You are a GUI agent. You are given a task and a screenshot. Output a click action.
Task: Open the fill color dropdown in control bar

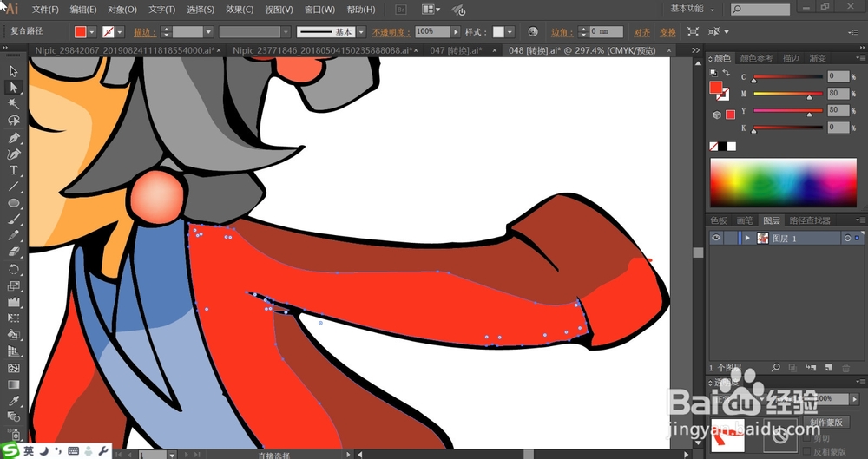(x=92, y=31)
